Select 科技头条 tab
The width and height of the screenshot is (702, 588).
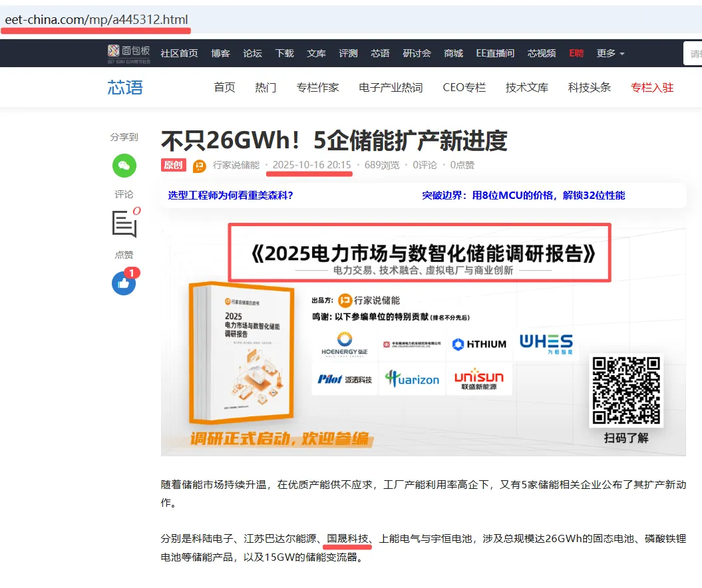[590, 87]
